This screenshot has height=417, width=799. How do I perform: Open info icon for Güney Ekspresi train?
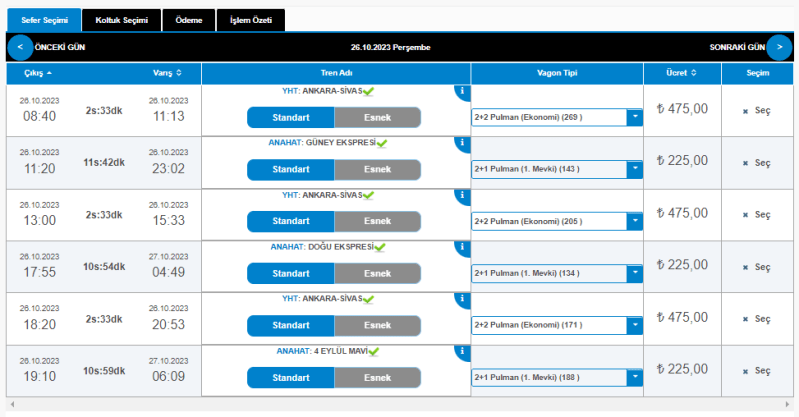pyautogui.click(x=462, y=143)
